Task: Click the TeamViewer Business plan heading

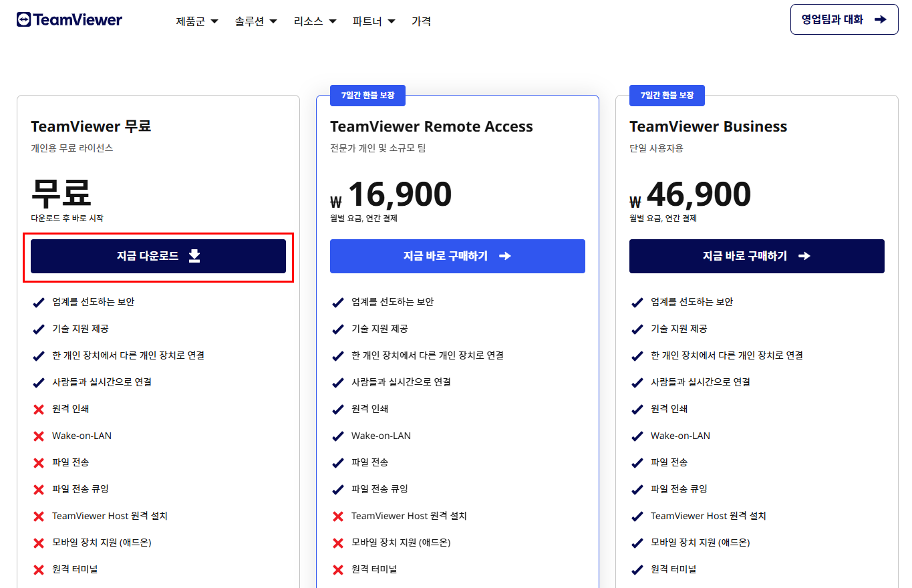Action: pyautogui.click(x=708, y=126)
